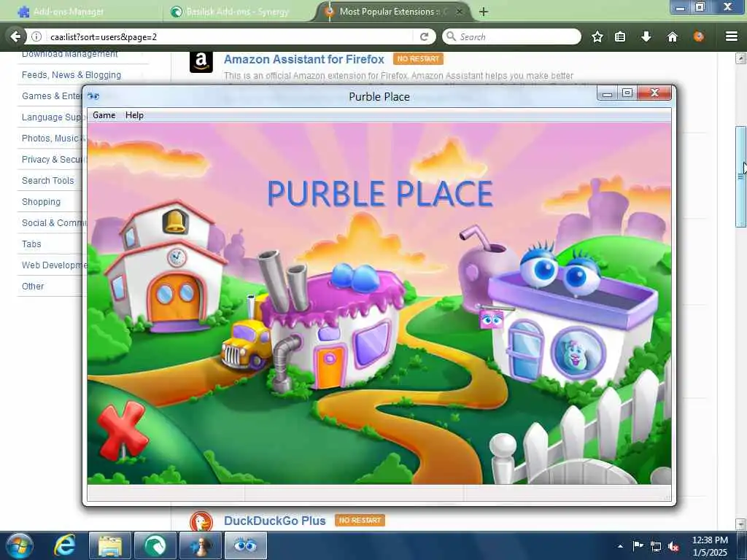Click the DuckDuckGo Plus logo icon
The width and height of the screenshot is (747, 560).
[x=201, y=521]
